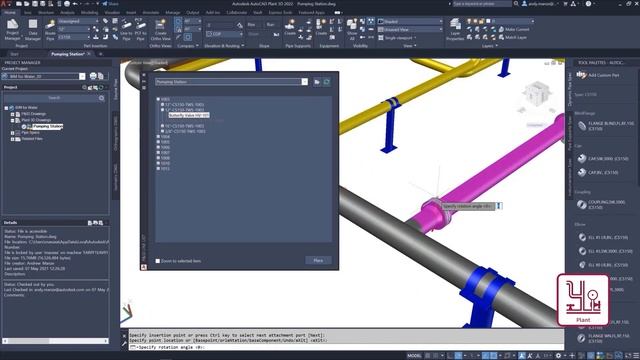Click the Autodesk App Store cart icon

(565, 4)
